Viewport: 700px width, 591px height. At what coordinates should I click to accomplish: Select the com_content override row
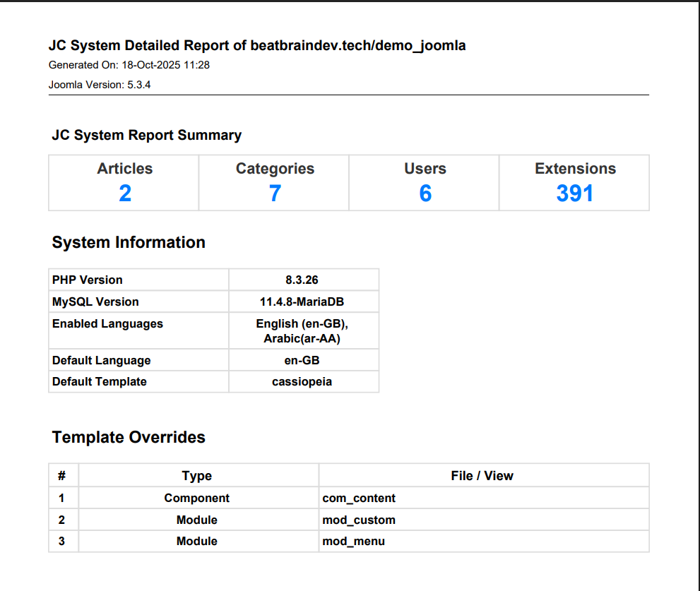coord(359,498)
